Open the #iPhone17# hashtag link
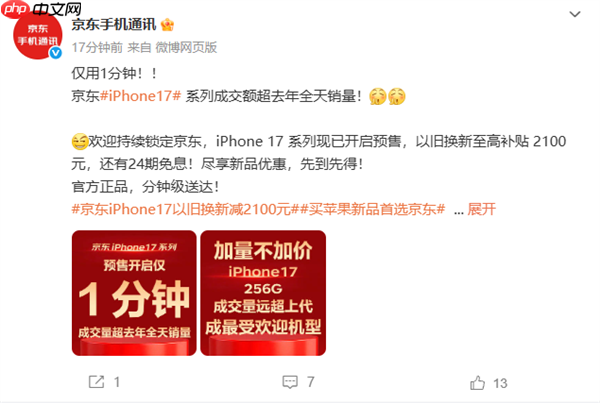This screenshot has width=600, height=403. [140, 96]
